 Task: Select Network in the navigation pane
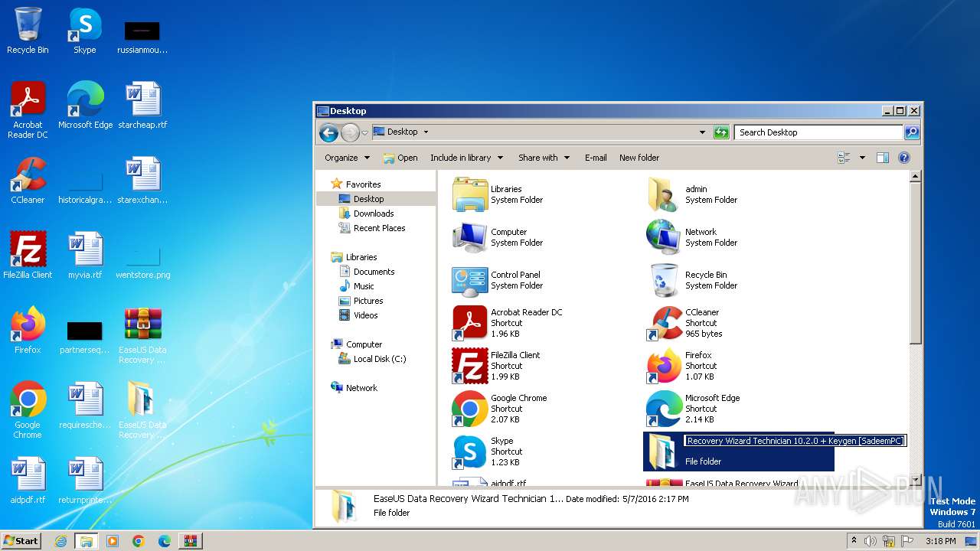click(354, 388)
